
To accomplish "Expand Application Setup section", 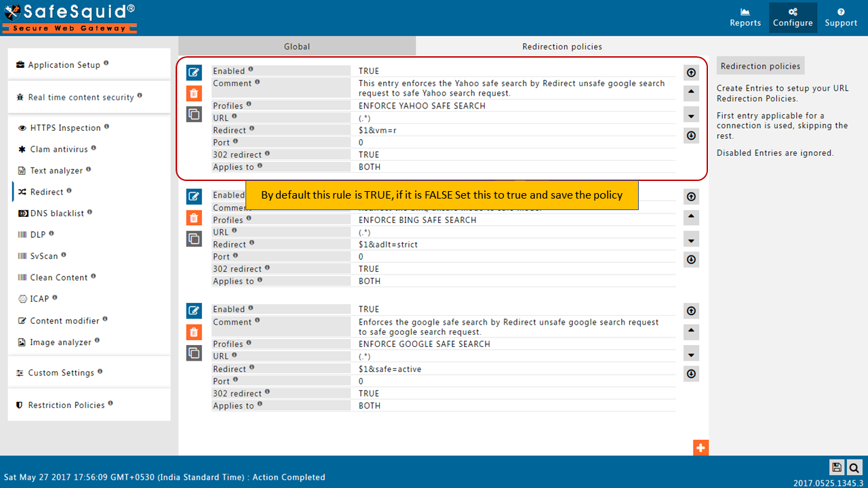I will [89, 64].
